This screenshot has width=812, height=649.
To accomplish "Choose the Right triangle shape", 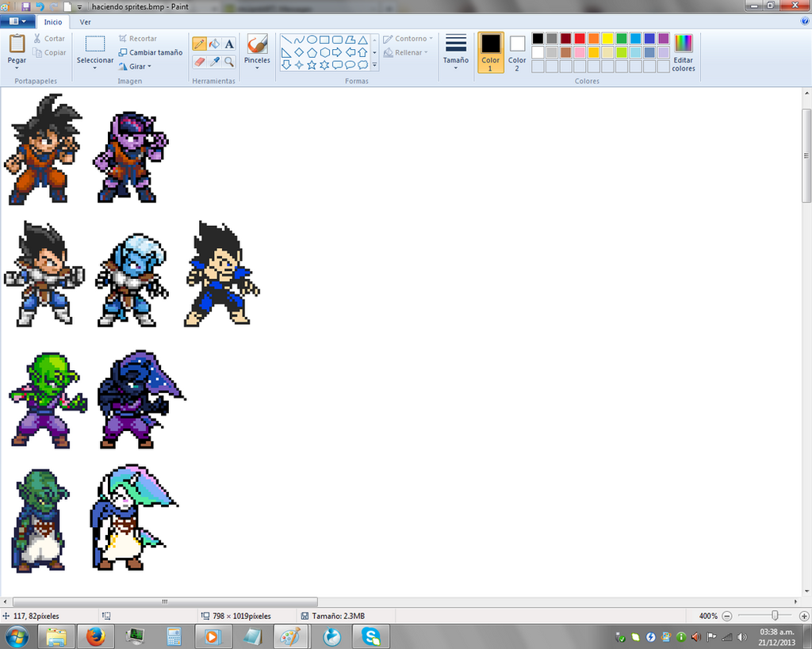I will pyautogui.click(x=286, y=52).
